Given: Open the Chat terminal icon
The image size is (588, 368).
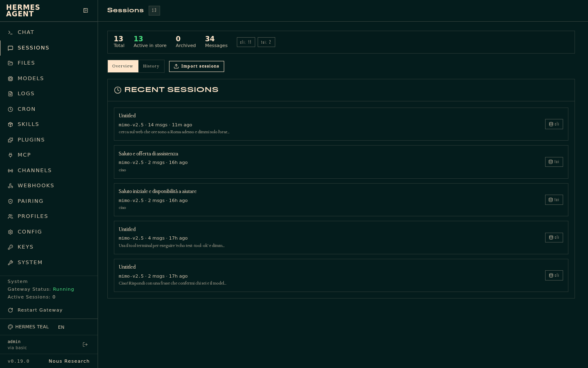Looking at the screenshot, I should click(x=11, y=32).
